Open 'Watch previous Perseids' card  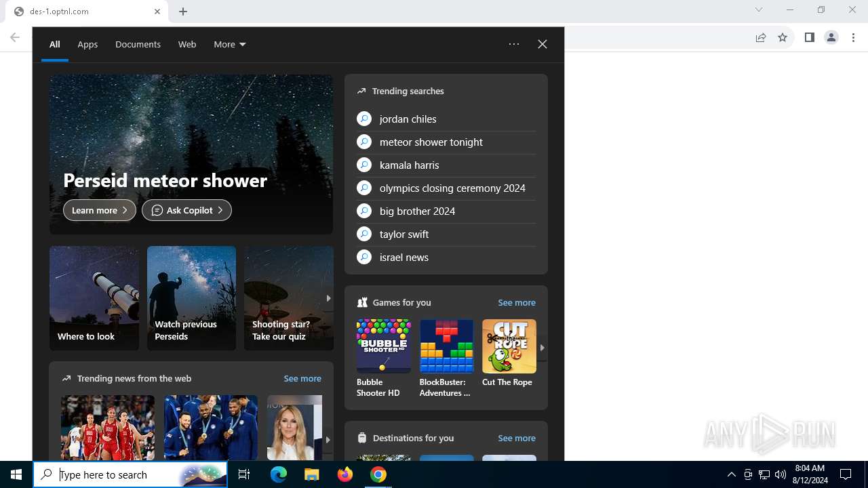192,298
